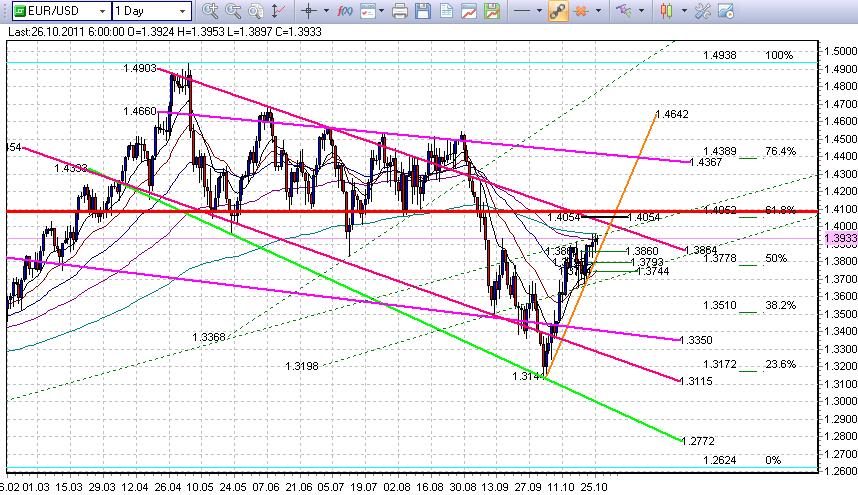Click the 1.2624 Fibonacci level value
Screen dimensions: 858x495
[x=720, y=461]
